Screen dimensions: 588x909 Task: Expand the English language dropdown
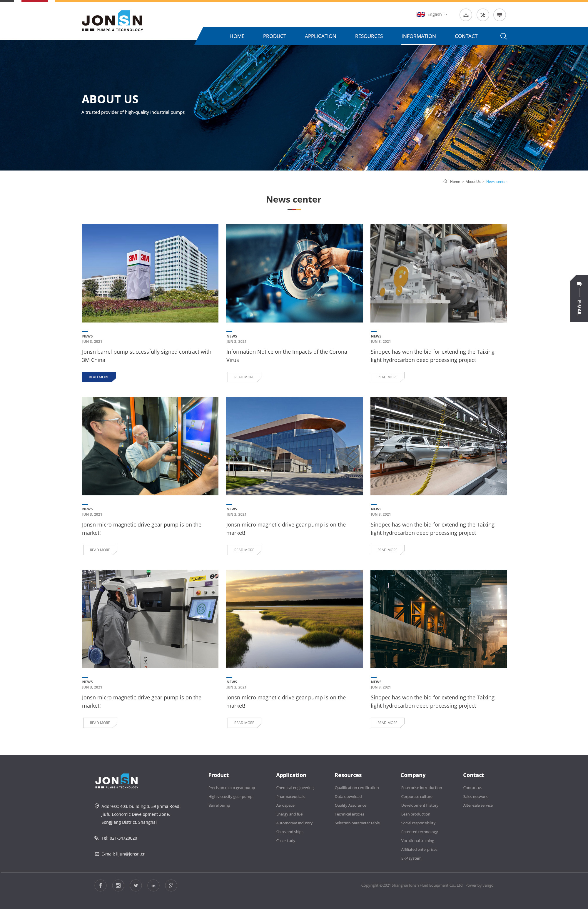432,14
